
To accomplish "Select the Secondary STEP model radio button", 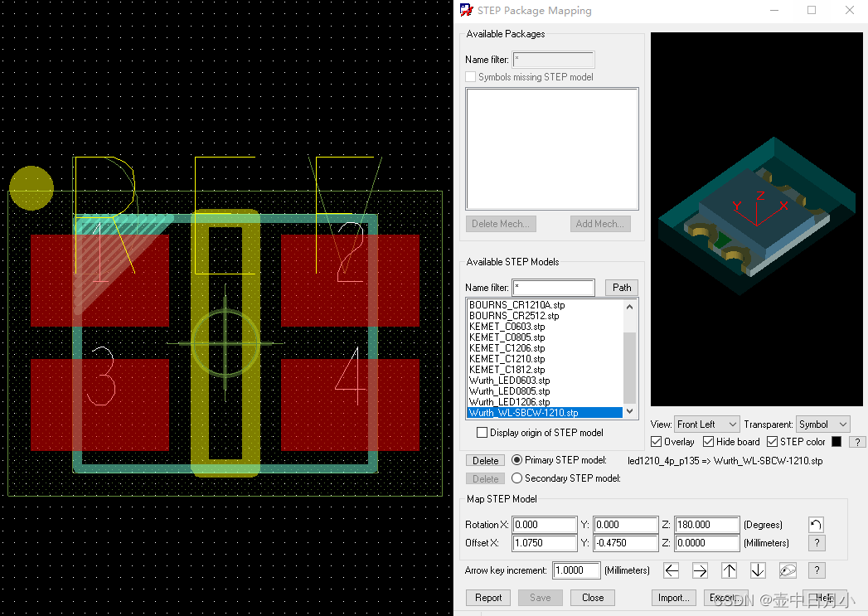I will click(x=516, y=478).
